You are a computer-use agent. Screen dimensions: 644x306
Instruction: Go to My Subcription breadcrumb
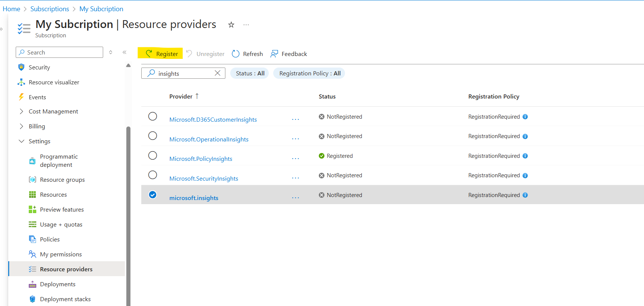click(x=101, y=9)
